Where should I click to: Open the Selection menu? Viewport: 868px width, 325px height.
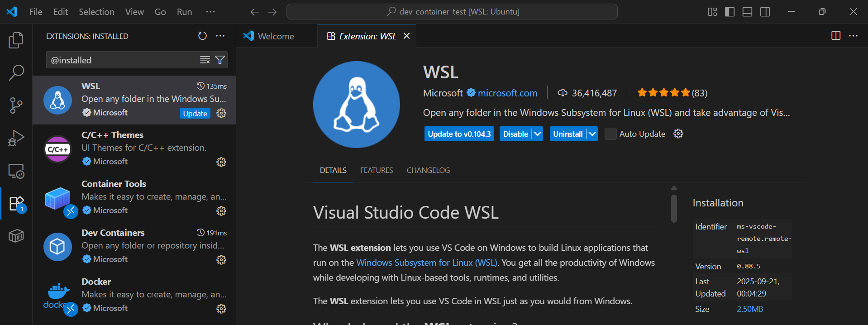(x=96, y=12)
